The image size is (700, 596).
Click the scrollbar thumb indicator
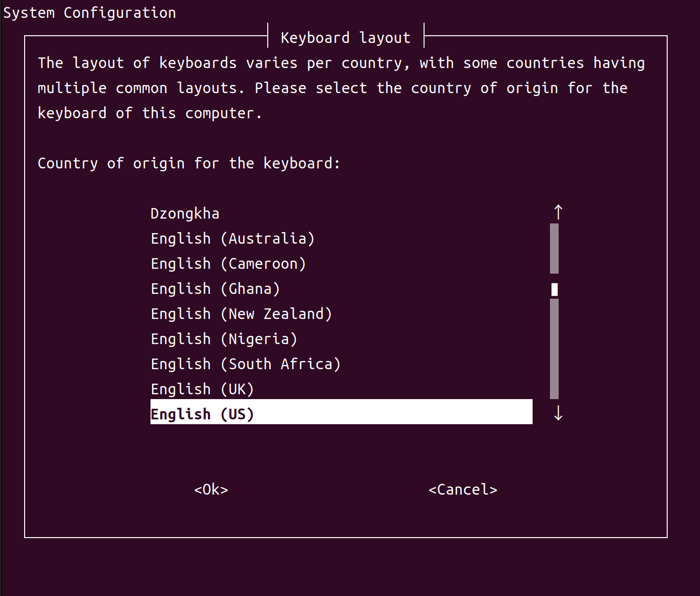(555, 289)
